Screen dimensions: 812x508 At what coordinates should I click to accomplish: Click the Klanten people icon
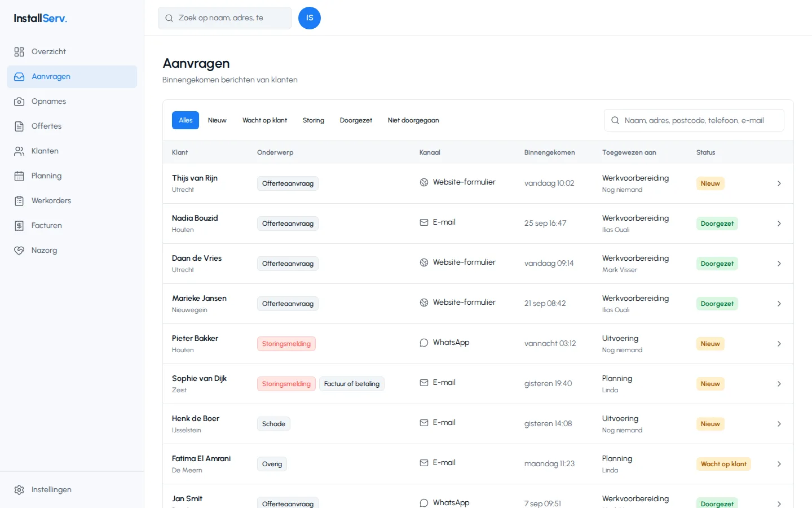(19, 151)
